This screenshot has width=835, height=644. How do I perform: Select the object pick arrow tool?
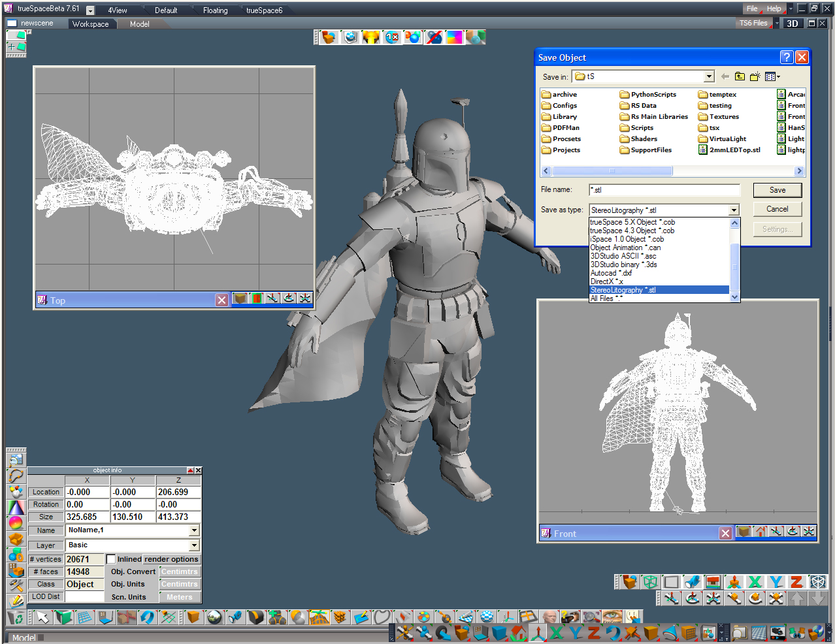(x=42, y=617)
